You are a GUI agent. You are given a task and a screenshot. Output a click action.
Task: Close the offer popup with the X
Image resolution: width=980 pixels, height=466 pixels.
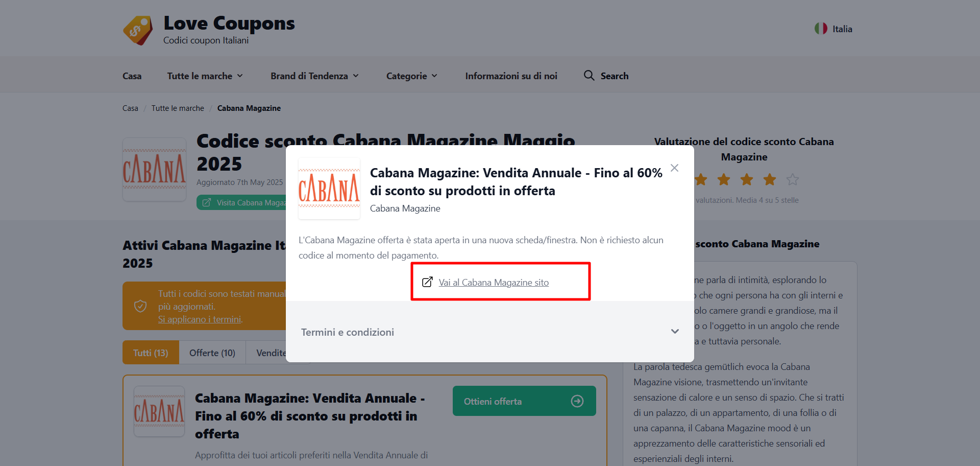674,168
